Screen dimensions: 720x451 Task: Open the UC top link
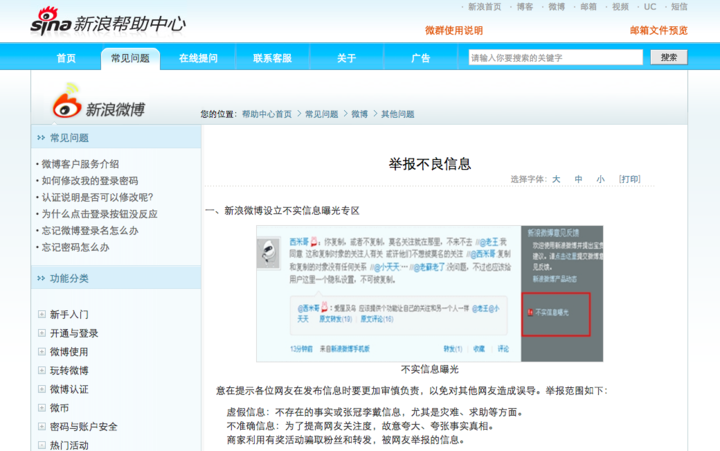tap(650, 7)
